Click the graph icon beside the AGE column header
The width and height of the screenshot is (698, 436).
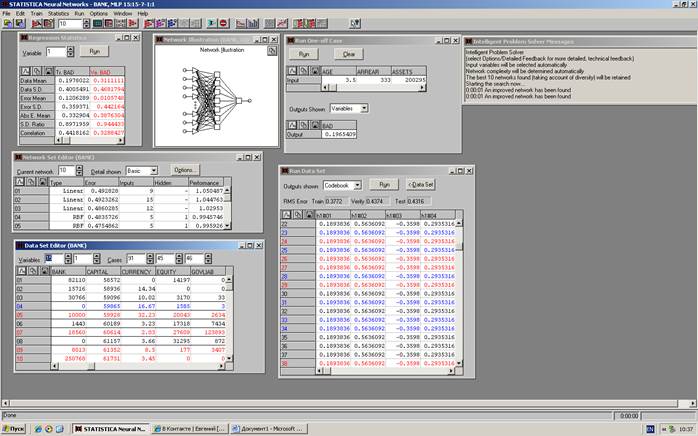[292, 71]
